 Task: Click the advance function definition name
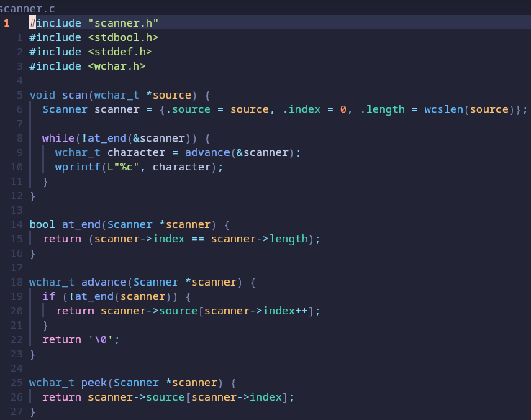(104, 282)
